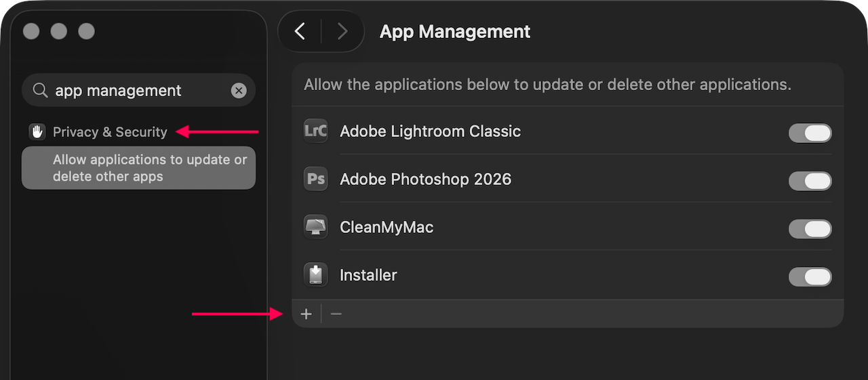Clear the search field text
Image resolution: width=868 pixels, height=380 pixels.
coord(239,91)
